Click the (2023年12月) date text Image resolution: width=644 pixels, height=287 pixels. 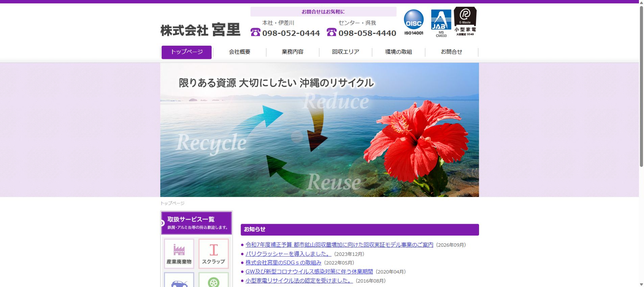349,254
